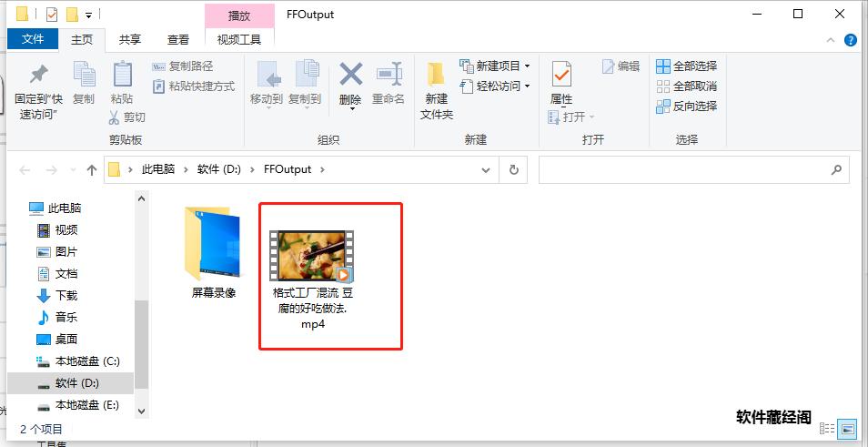Switch to the Home (主页) tab
Image resolution: width=868 pixels, height=447 pixels.
click(82, 39)
